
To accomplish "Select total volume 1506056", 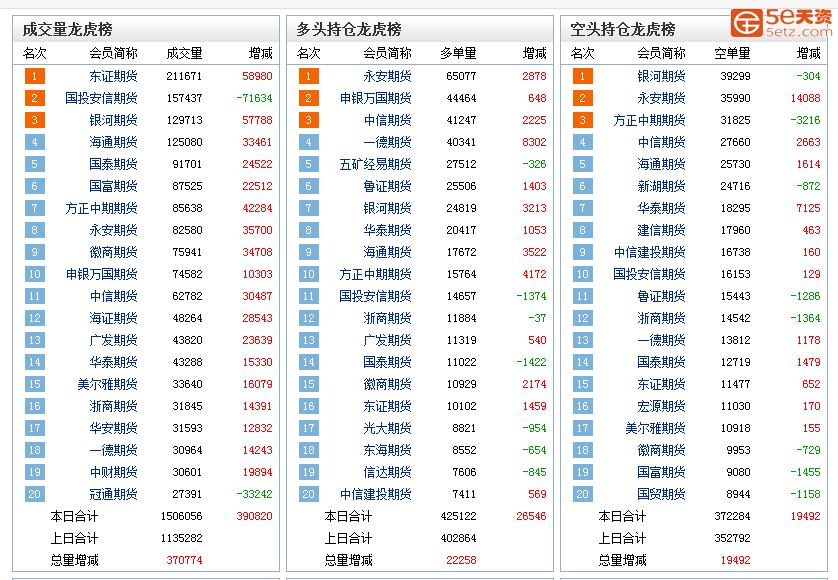I will [182, 516].
